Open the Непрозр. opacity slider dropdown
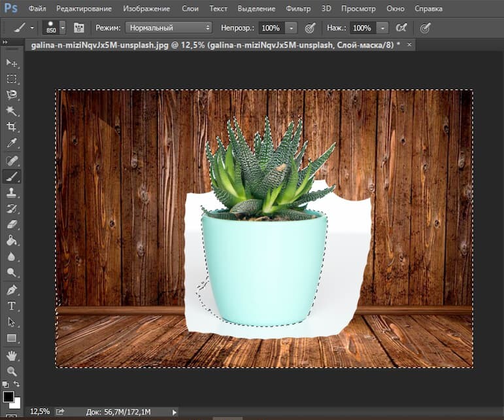Screen dimensions: 504x420 point(291,28)
